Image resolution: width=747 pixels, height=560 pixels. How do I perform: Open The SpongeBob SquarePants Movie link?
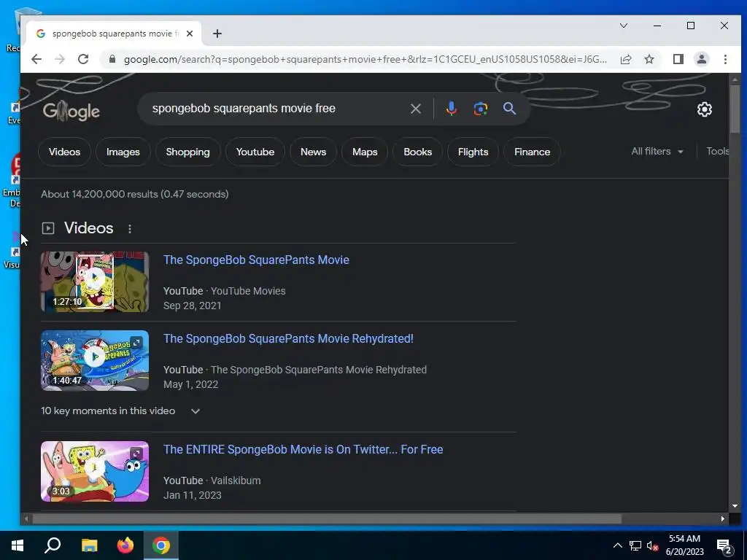256,260
